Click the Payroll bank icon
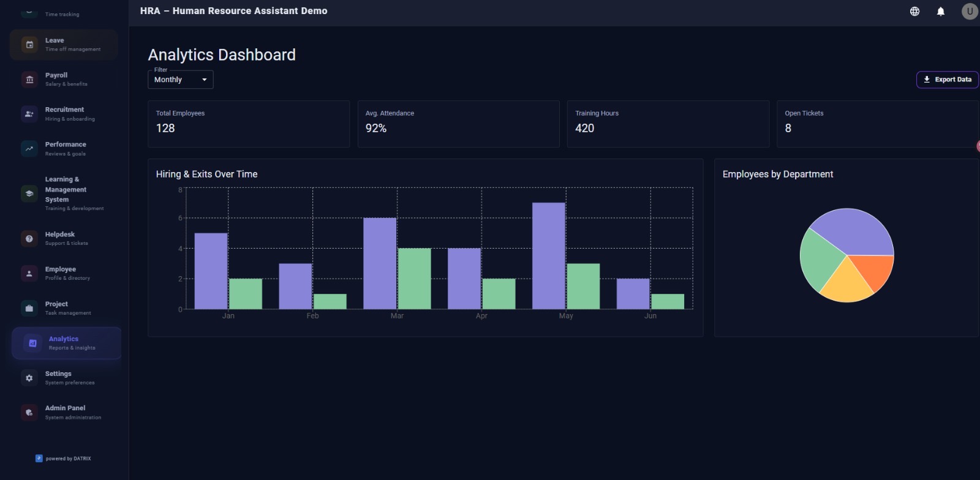 coord(29,80)
